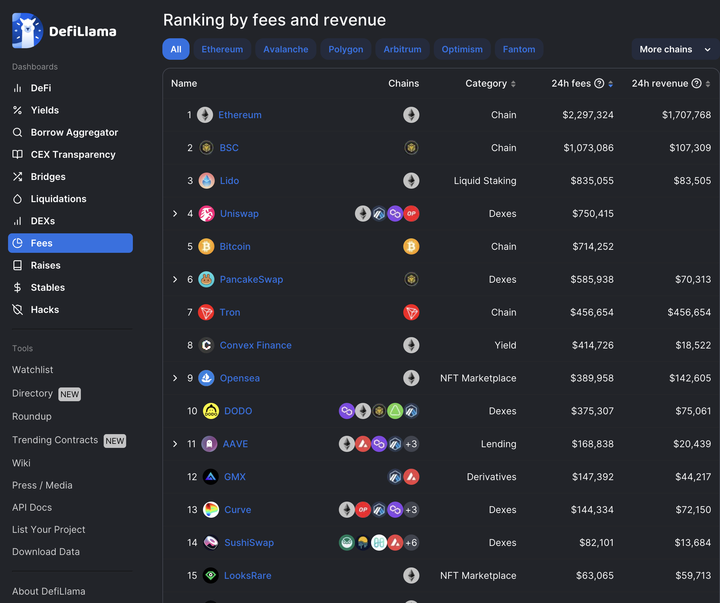The width and height of the screenshot is (720, 603).
Task: Click the info icon beside 24h revenue
Action: [697, 83]
